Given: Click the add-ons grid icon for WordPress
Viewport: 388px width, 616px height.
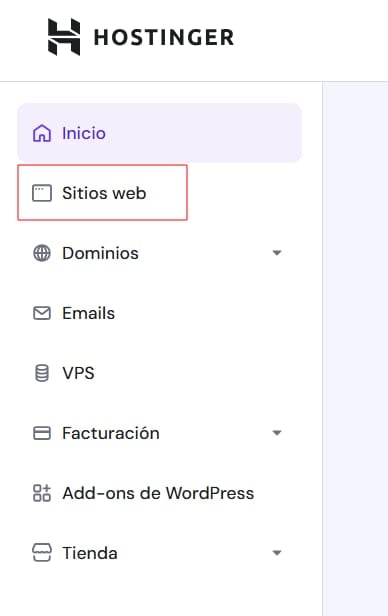Looking at the screenshot, I should (x=42, y=493).
